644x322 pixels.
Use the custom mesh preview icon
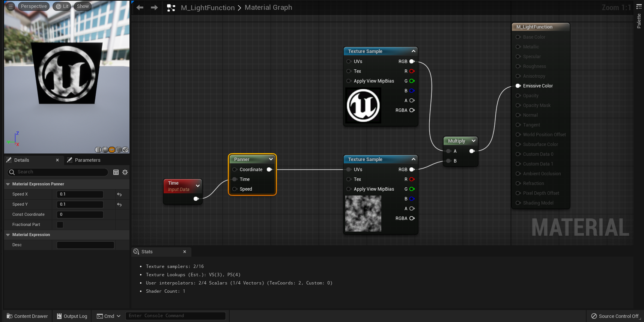(125, 150)
